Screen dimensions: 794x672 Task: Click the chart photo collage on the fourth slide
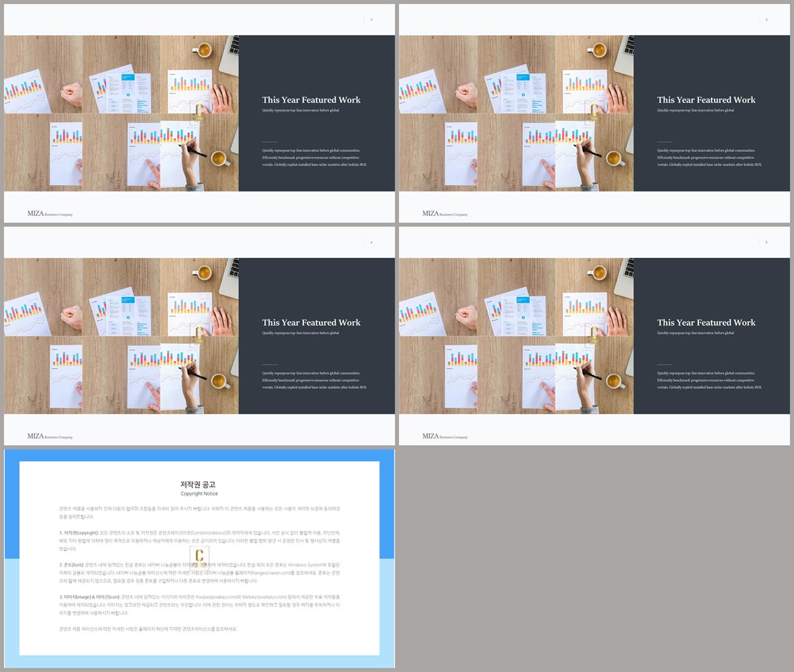pyautogui.click(x=516, y=336)
